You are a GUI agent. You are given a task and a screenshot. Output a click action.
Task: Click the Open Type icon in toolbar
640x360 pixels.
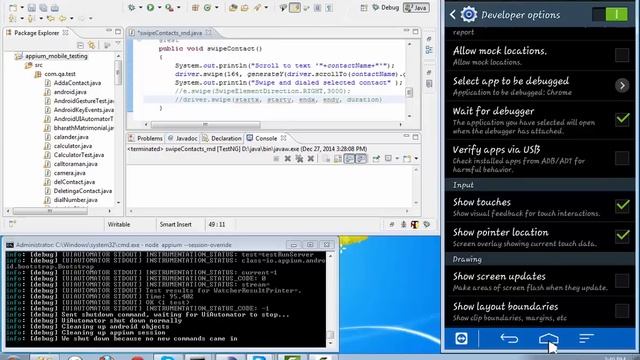pyautogui.click(x=233, y=7)
